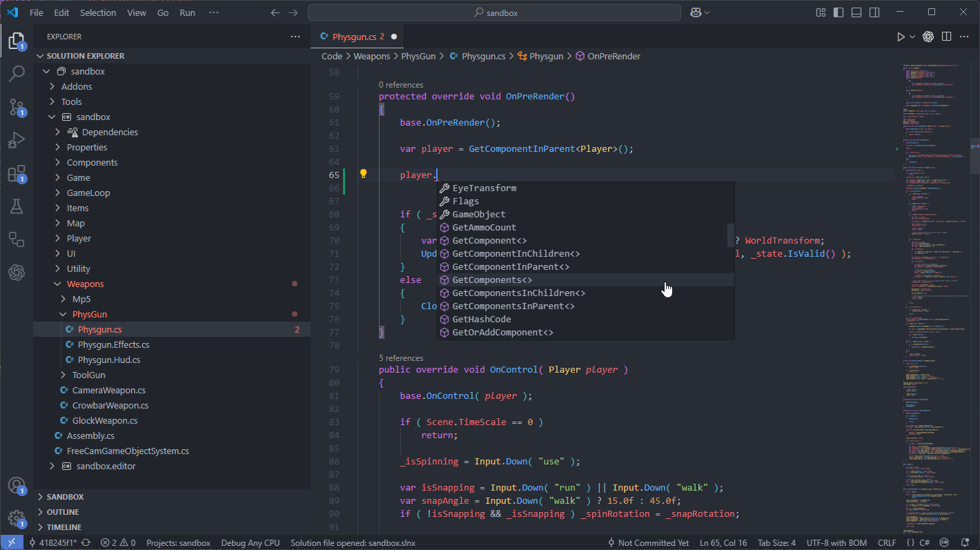The height and width of the screenshot is (550, 980).
Task: Open the Testing flask icon view
Action: pos(17,206)
